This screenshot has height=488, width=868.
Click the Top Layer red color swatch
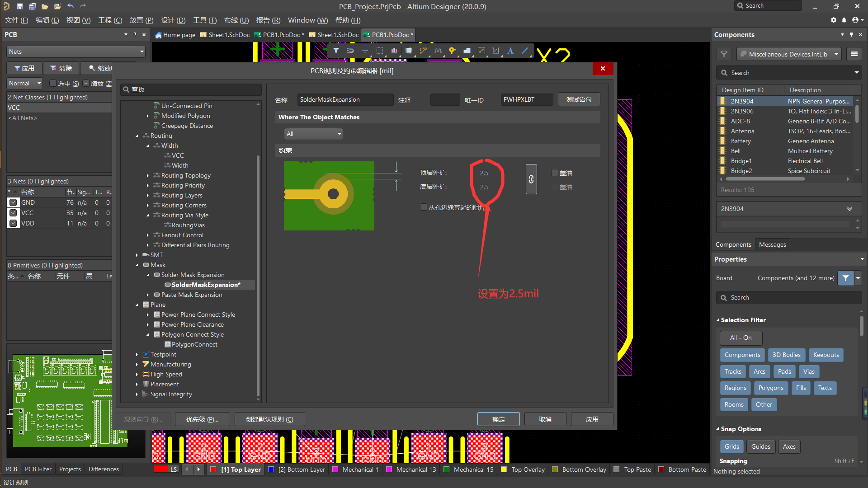click(213, 469)
